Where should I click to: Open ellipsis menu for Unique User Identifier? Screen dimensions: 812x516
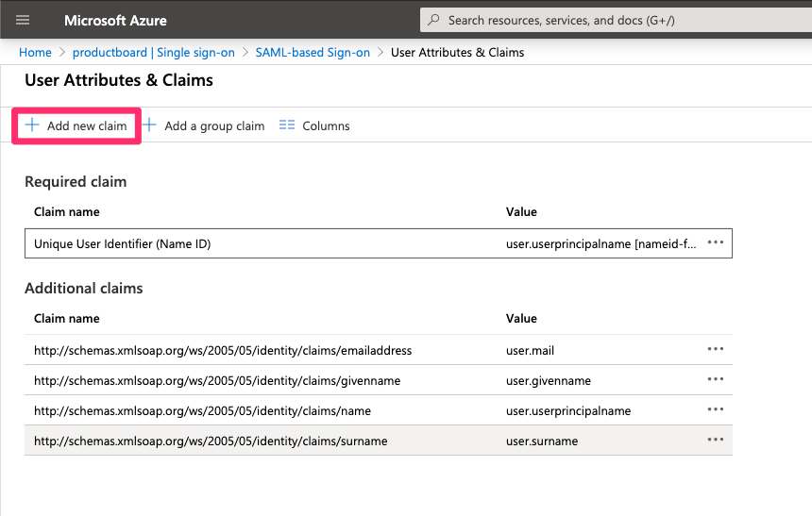click(715, 243)
